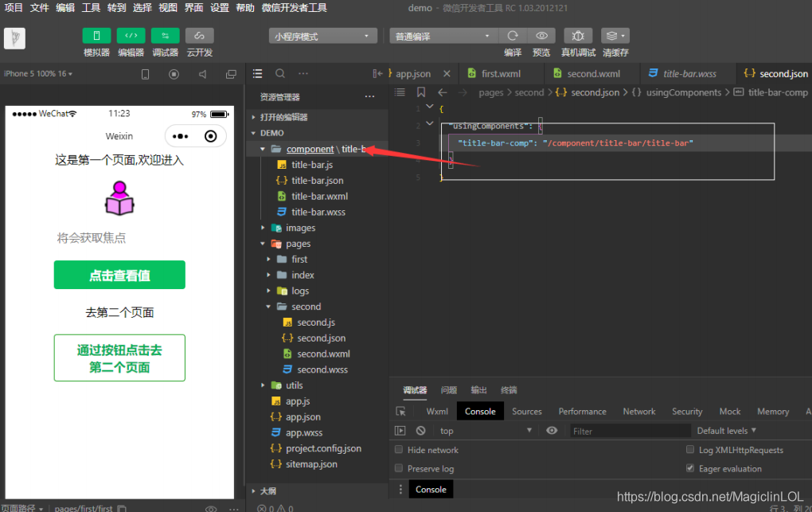Enable the Hide network checkbox
This screenshot has height=512, width=812.
point(399,449)
